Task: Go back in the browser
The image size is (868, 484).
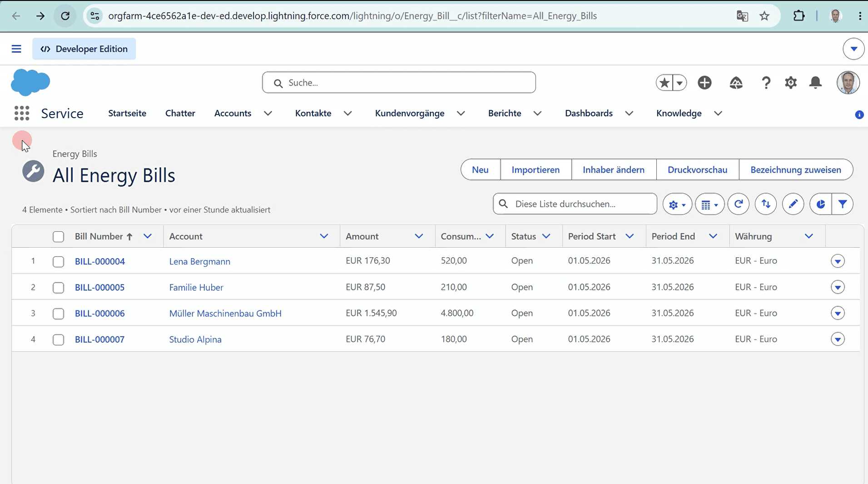Action: (16, 16)
